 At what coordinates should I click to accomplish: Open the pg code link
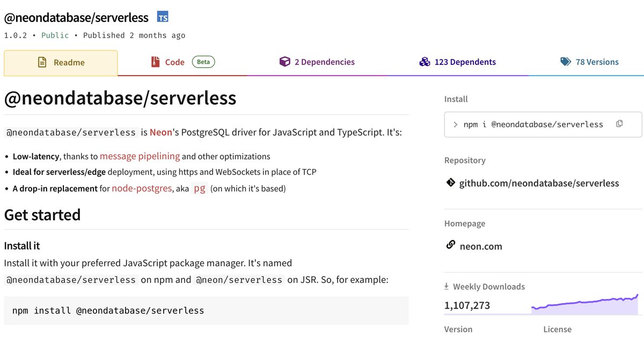coord(200,189)
